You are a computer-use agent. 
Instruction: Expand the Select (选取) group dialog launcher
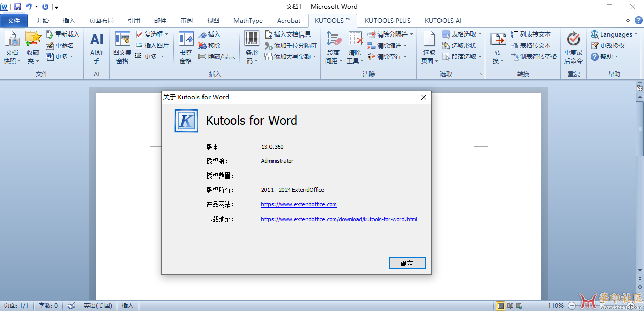coord(480,74)
